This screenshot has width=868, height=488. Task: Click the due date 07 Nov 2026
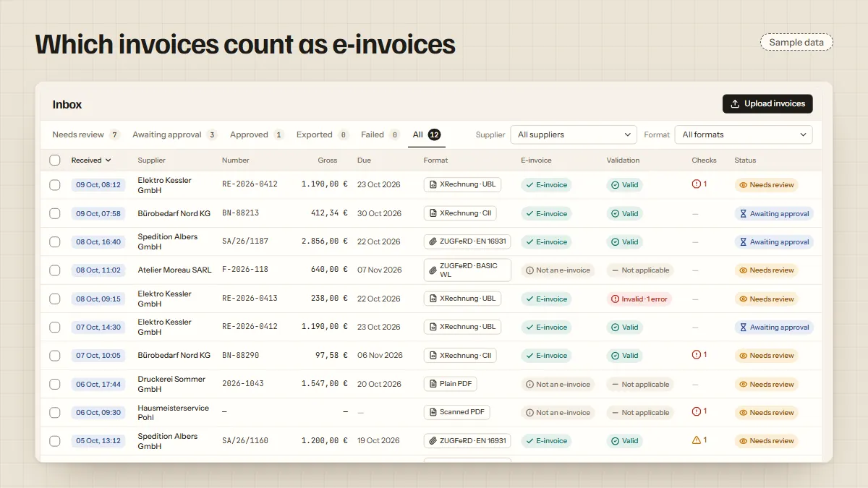[380, 270]
